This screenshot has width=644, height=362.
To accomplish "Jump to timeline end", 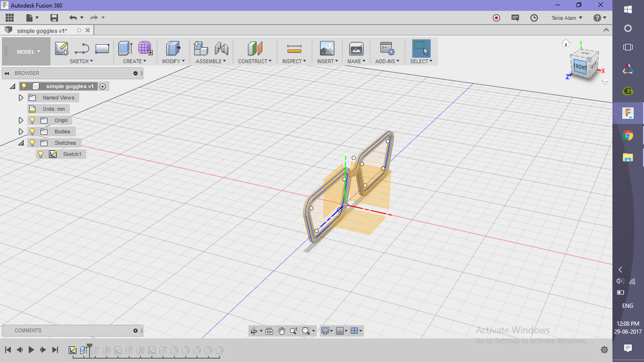I will tap(55, 350).
